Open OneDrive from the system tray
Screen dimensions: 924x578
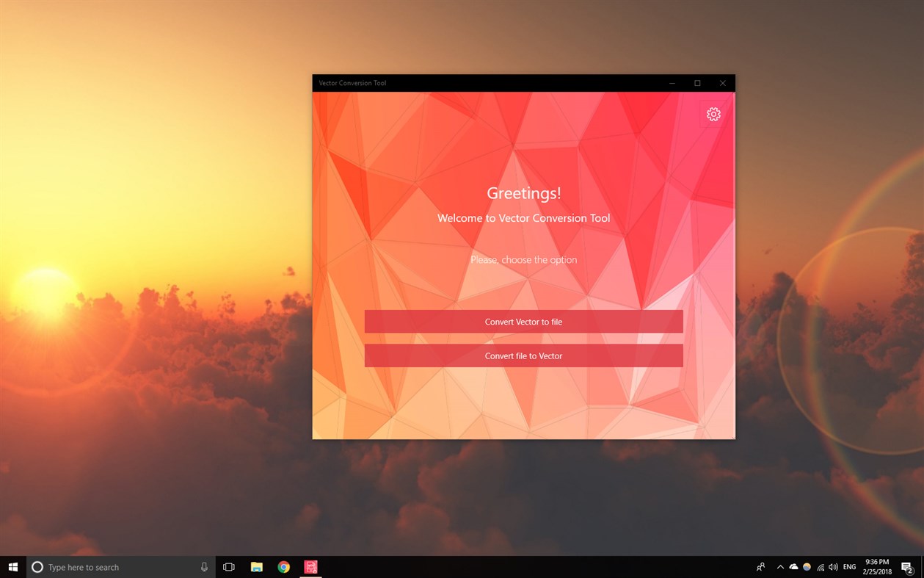(x=793, y=566)
